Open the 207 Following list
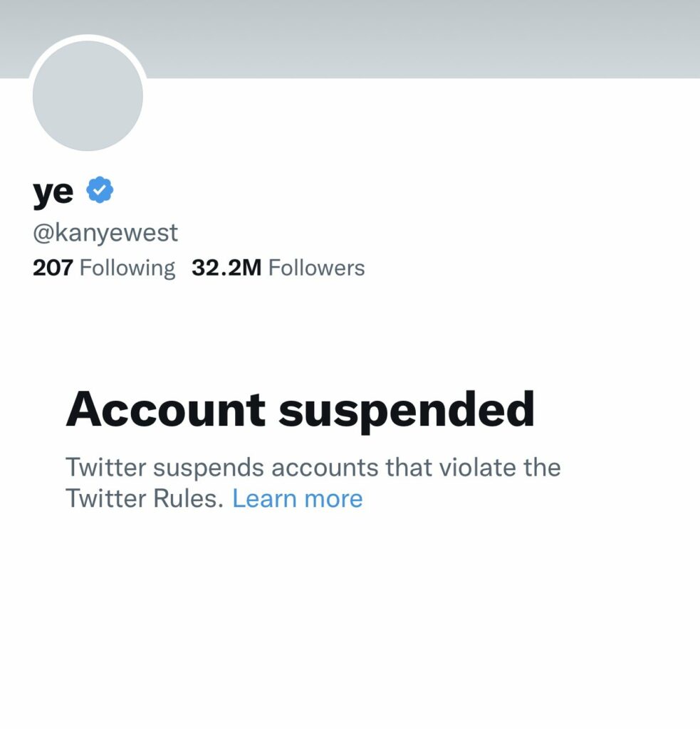 click(x=104, y=268)
